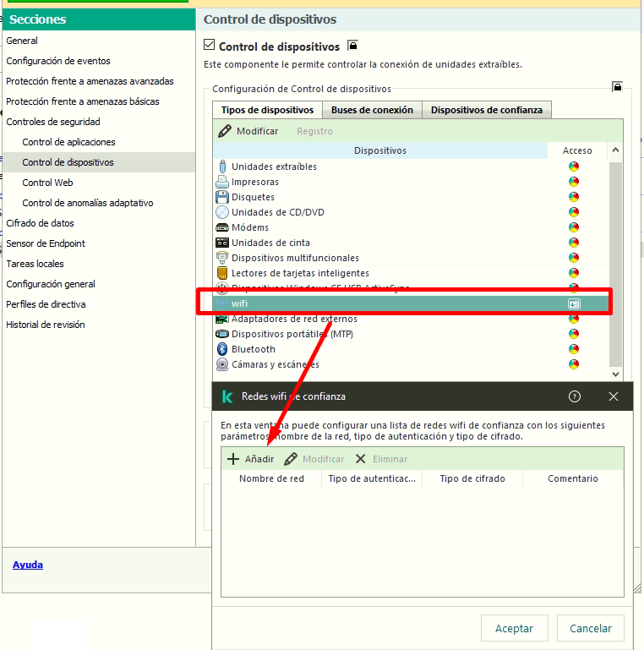Click the Unidades de CD/DVD disc icon
The width and height of the screenshot is (644, 650).
click(x=222, y=212)
